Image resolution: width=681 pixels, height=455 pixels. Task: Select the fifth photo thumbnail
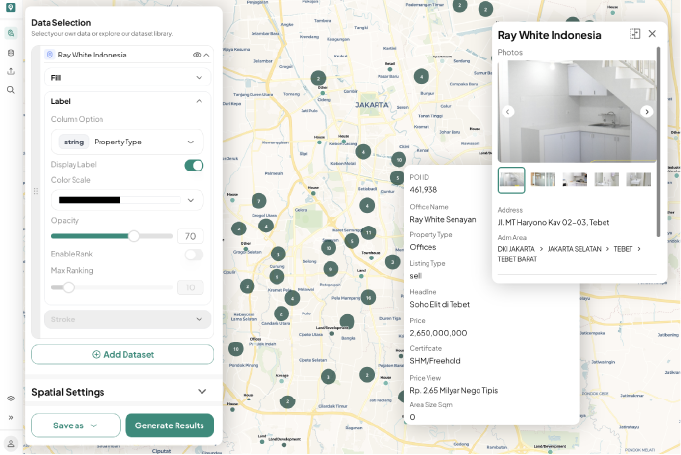click(638, 179)
